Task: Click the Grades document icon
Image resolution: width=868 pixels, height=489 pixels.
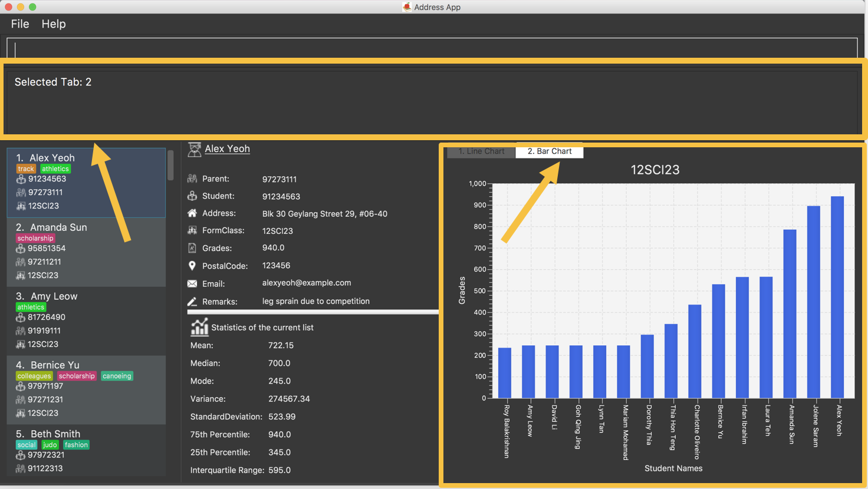Action: click(192, 248)
